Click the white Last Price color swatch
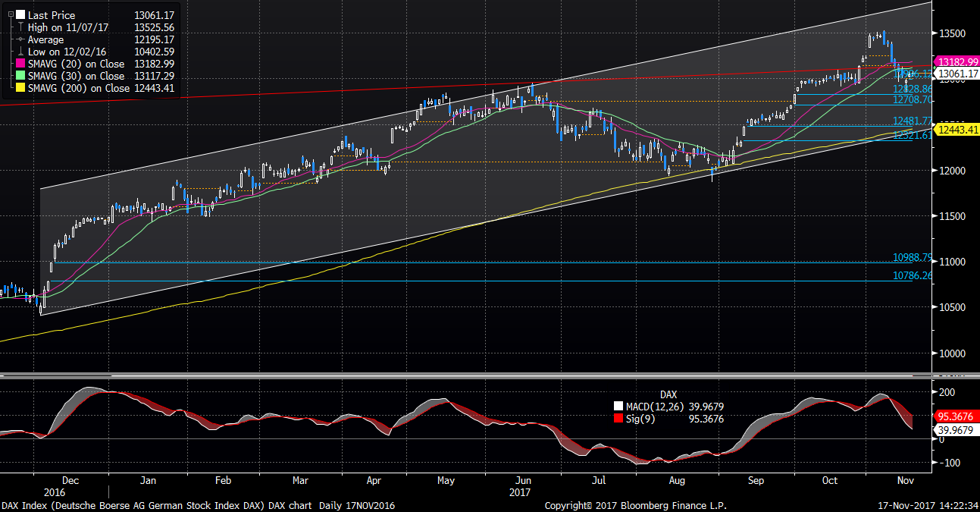 [x=20, y=15]
